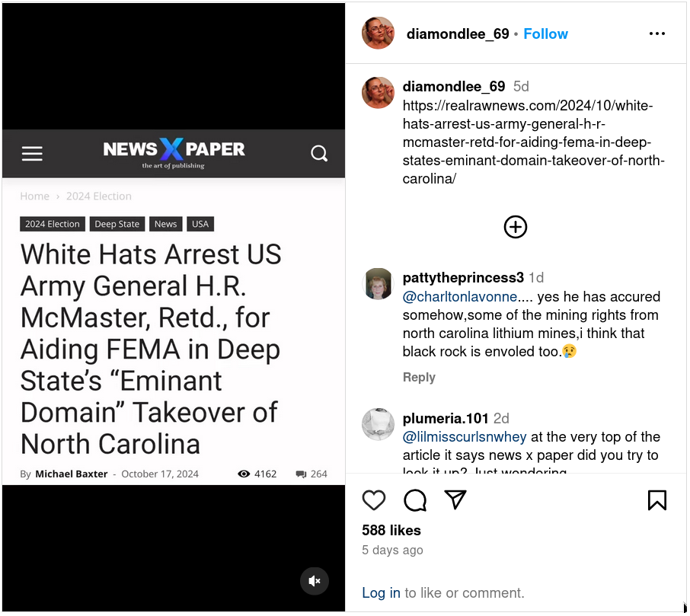Open plumeria.101's username
This screenshot has height=616, width=690.
point(446,418)
